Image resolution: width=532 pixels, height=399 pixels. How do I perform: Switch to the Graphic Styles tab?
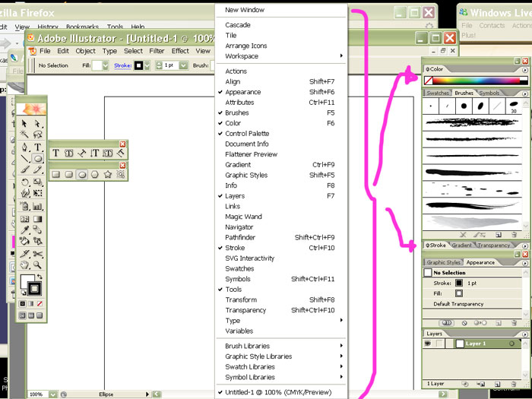[x=443, y=263]
